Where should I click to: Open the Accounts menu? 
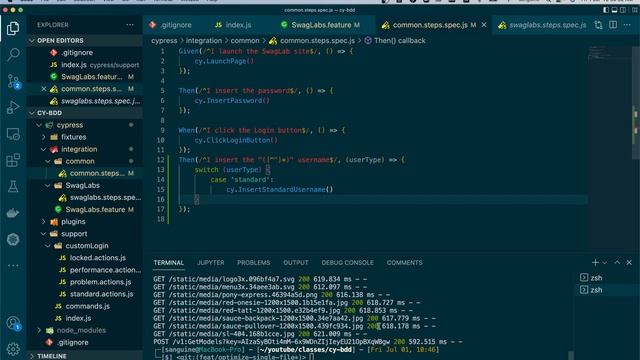[13, 323]
